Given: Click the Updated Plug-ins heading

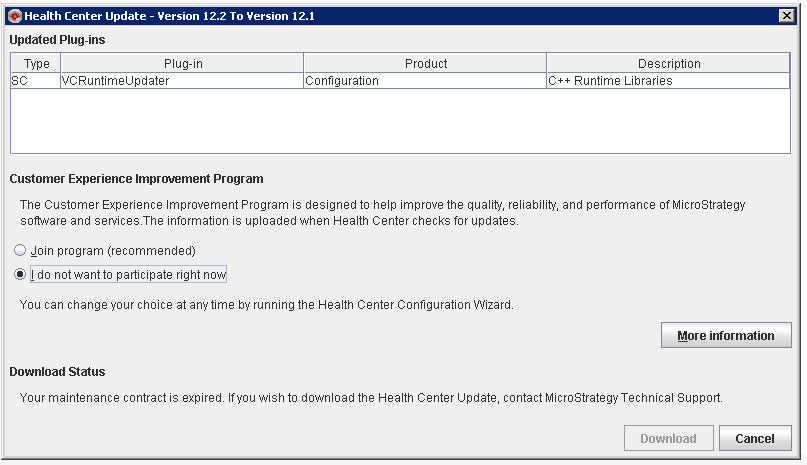Looking at the screenshot, I should click(x=57, y=39).
